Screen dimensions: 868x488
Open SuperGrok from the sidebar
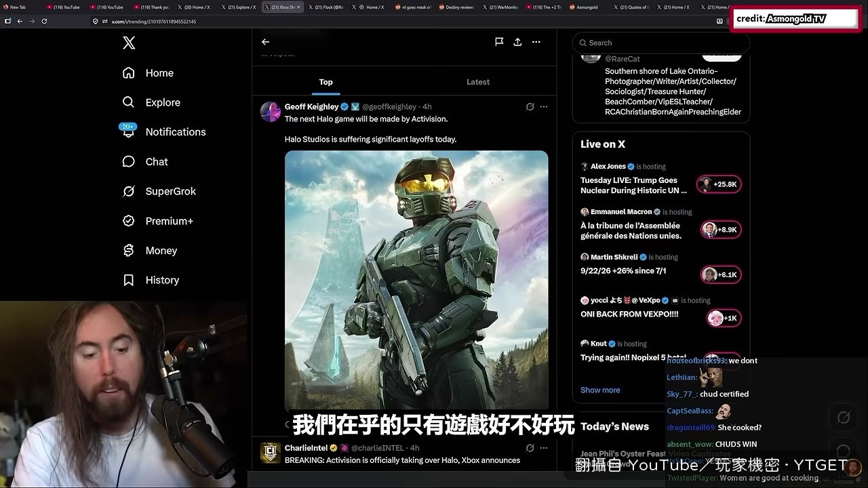[159, 191]
